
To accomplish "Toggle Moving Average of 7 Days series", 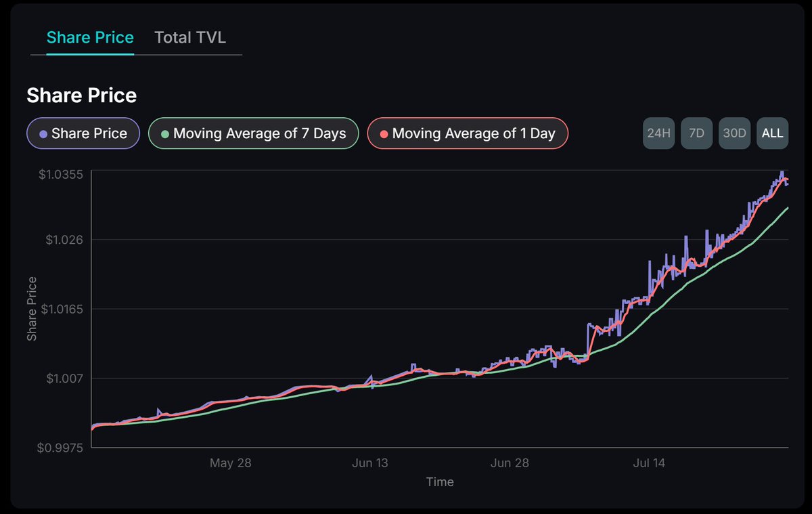I will click(253, 133).
